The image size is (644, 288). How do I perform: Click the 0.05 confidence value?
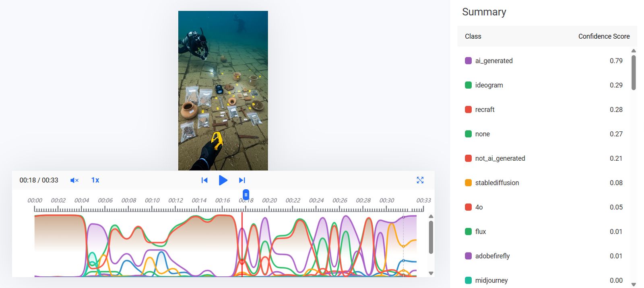tap(616, 207)
